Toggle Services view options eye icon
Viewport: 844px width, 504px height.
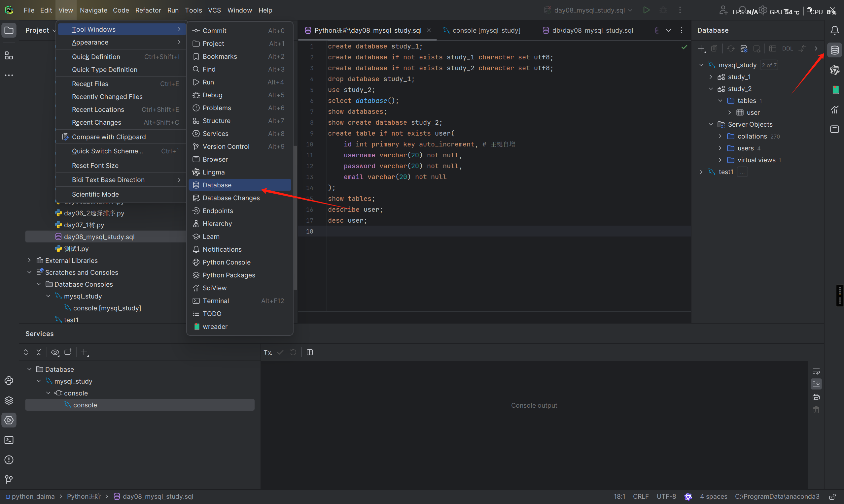pyautogui.click(x=55, y=352)
